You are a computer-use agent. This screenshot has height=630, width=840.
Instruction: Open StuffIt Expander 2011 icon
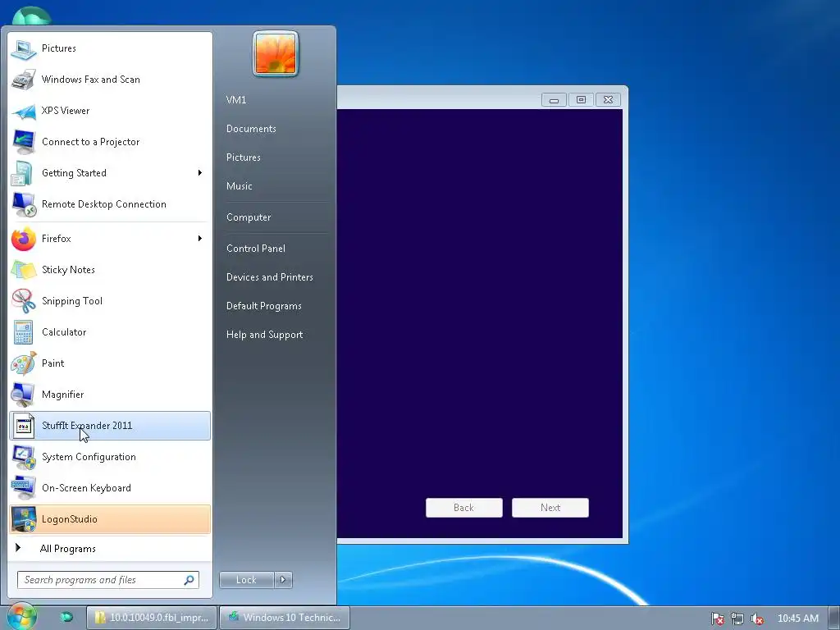(24, 426)
